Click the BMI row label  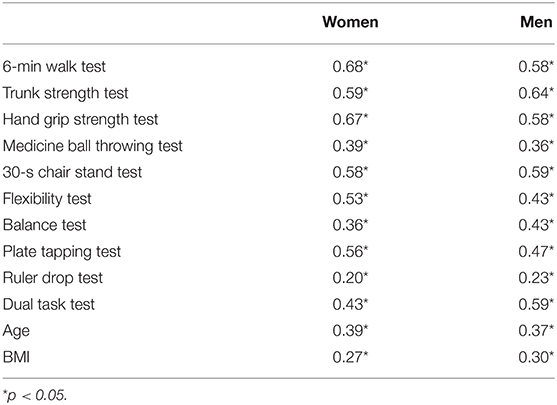coord(16,357)
